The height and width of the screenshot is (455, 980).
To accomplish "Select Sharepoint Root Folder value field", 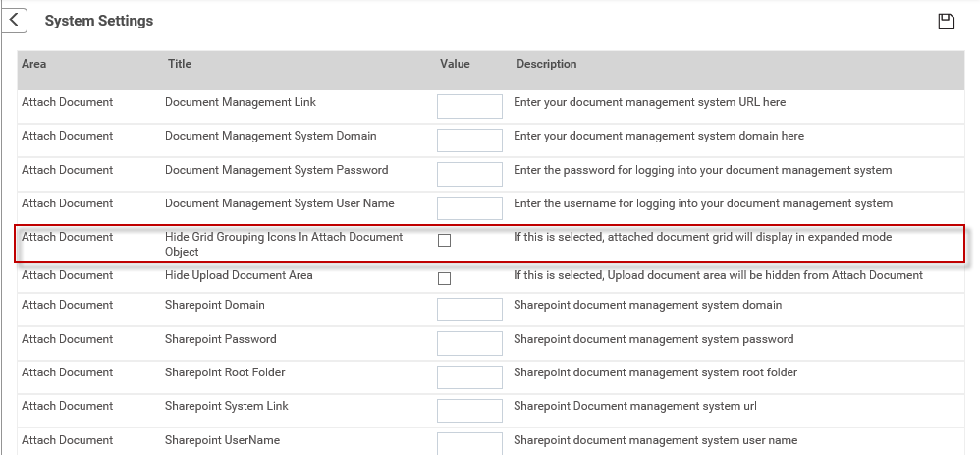I will tap(469, 376).
